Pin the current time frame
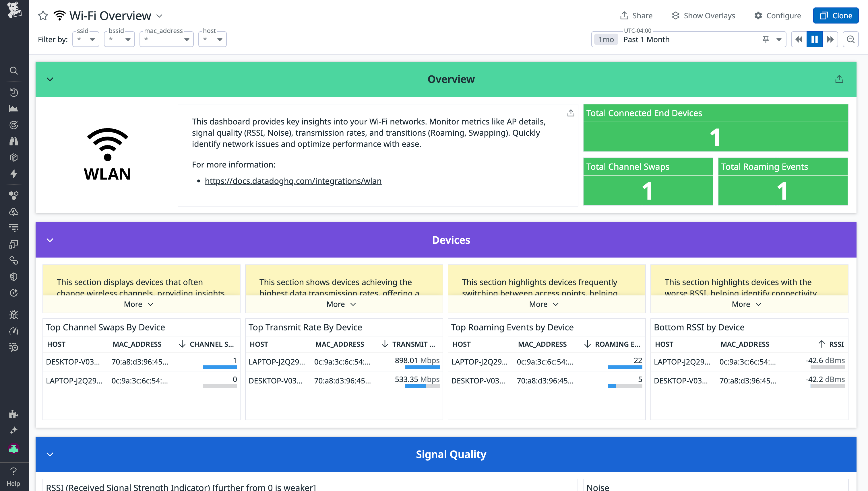Image resolution: width=868 pixels, height=491 pixels. pyautogui.click(x=766, y=39)
